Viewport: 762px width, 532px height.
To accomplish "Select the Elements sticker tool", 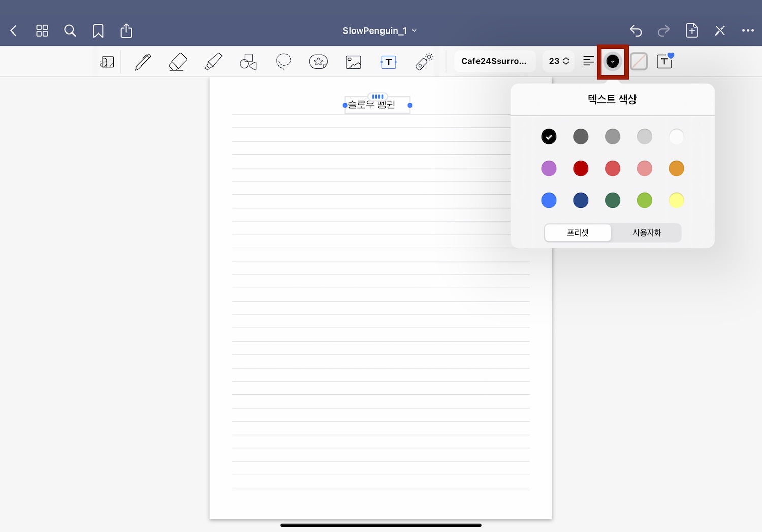I will pos(319,62).
